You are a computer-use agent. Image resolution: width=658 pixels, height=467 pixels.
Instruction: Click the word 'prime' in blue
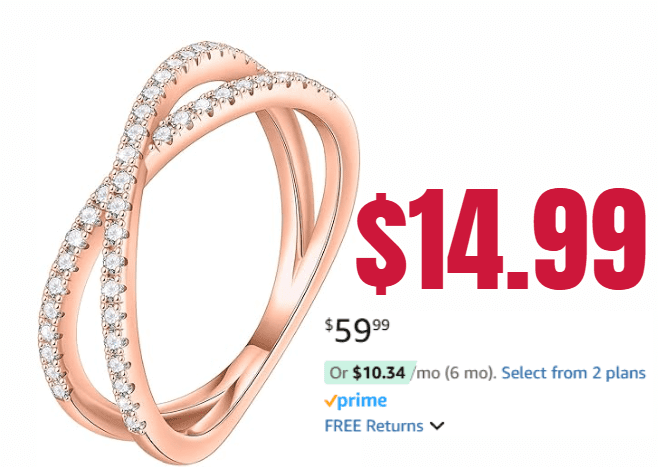coord(362,401)
